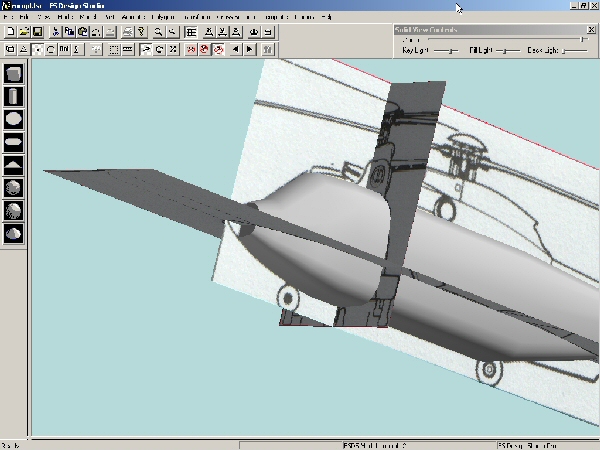Save the project with the floppy icon

[36, 32]
